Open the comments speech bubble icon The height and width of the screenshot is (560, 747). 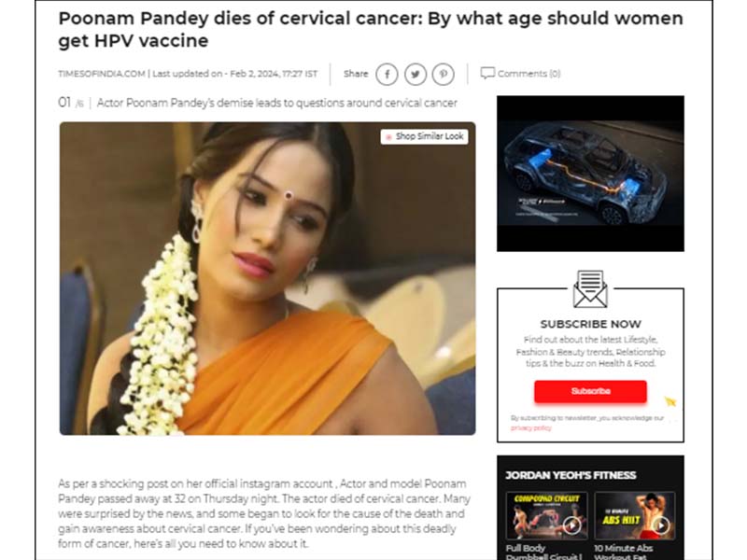pos(487,74)
